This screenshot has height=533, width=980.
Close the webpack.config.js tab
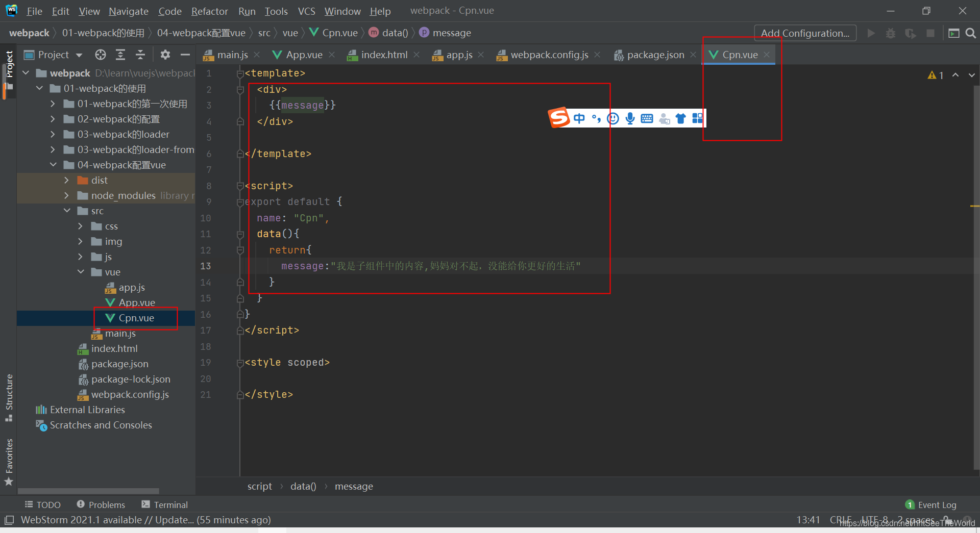(x=597, y=55)
